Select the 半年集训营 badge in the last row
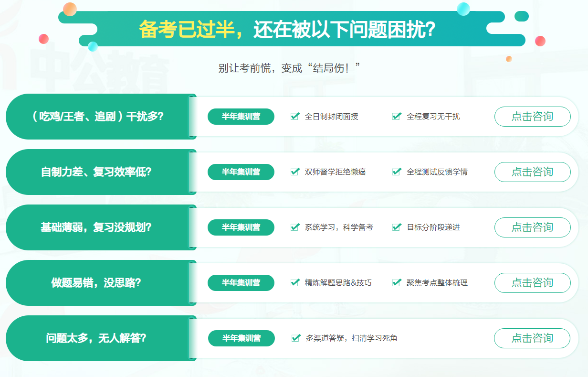The width and height of the screenshot is (588, 377). click(241, 338)
